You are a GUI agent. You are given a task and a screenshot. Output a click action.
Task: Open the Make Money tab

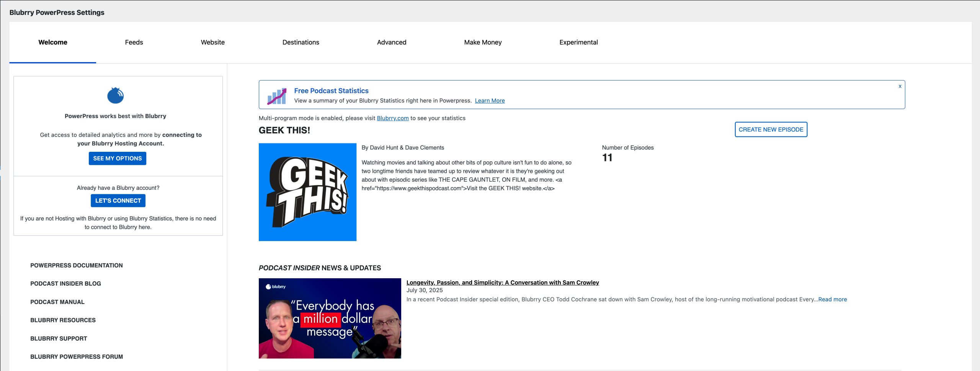pyautogui.click(x=483, y=42)
